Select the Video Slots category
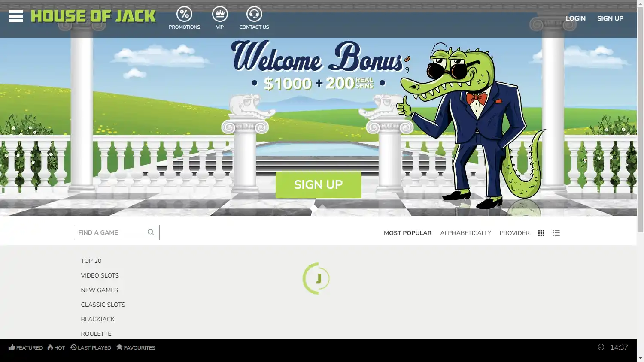Screen dimensions: 644x362 pos(100,275)
